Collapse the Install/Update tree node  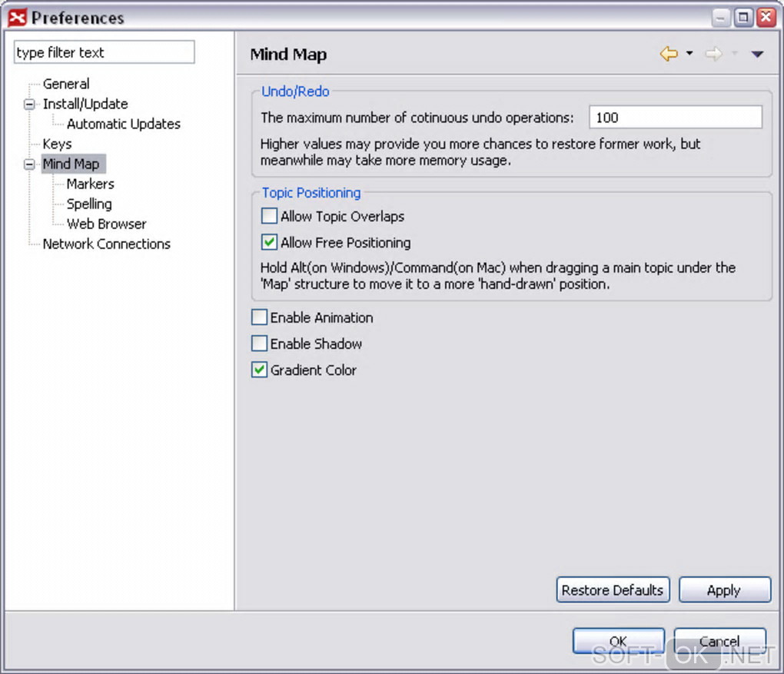click(x=30, y=105)
